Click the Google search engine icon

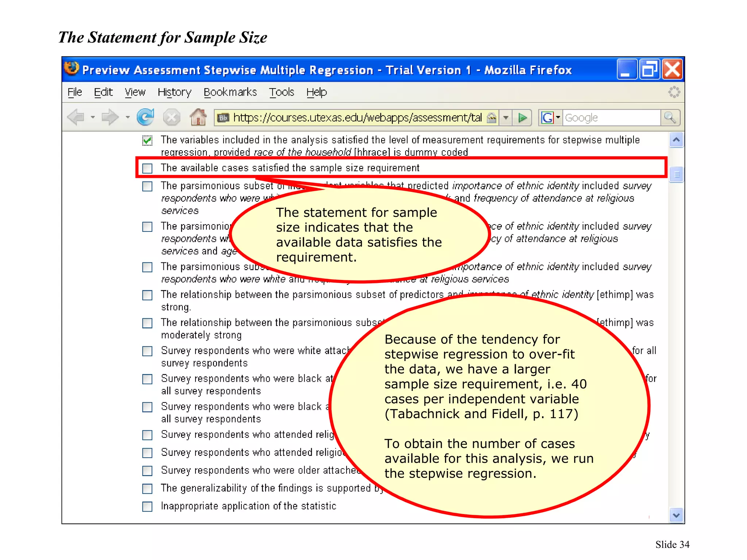tap(547, 118)
